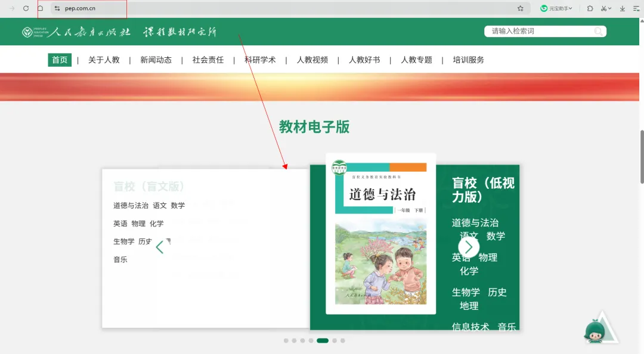This screenshot has width=644, height=354.
Task: Open the 人教视频 menu item
Action: point(312,60)
